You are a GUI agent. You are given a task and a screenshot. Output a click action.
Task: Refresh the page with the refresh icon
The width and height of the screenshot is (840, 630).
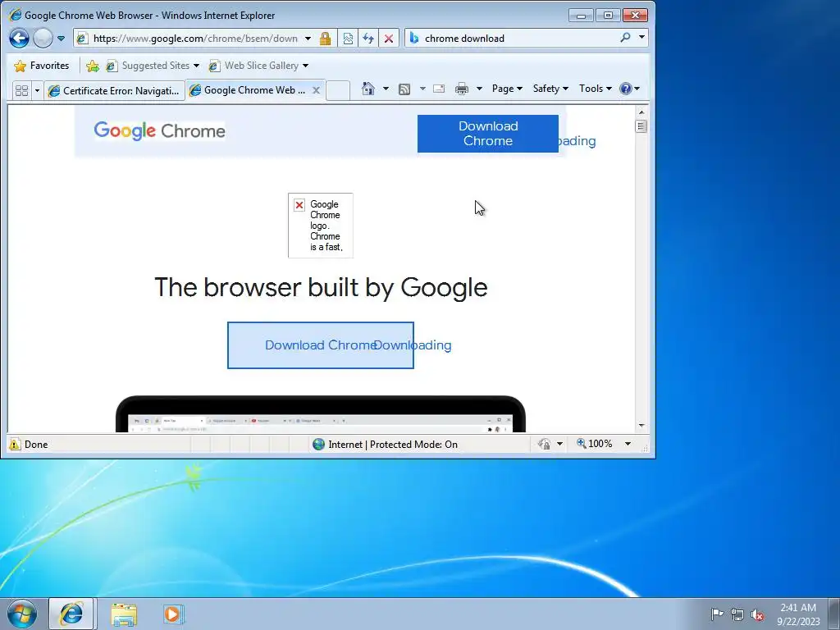[368, 39]
